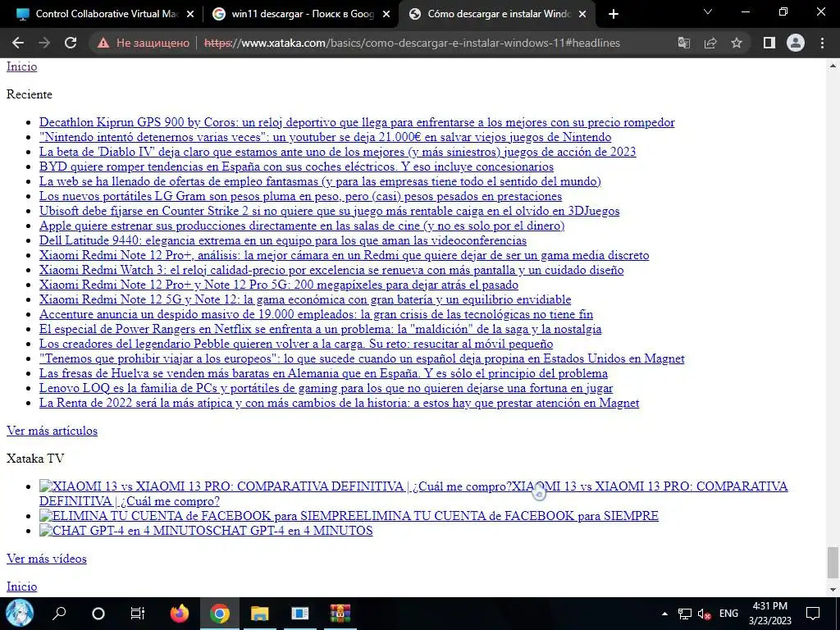Open Xiaomi Redmi Watch 3 article
This screenshot has width=840, height=630.
pos(331,270)
